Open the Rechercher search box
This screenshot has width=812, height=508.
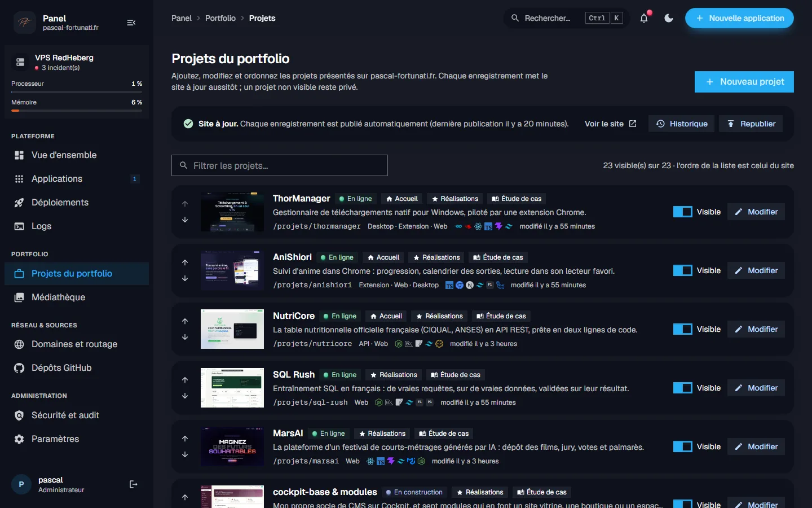[x=566, y=18]
